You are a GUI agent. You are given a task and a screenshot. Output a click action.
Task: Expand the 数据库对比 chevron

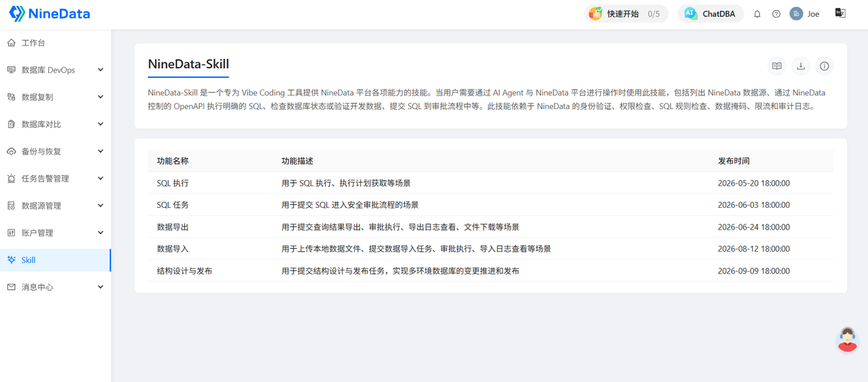point(100,124)
